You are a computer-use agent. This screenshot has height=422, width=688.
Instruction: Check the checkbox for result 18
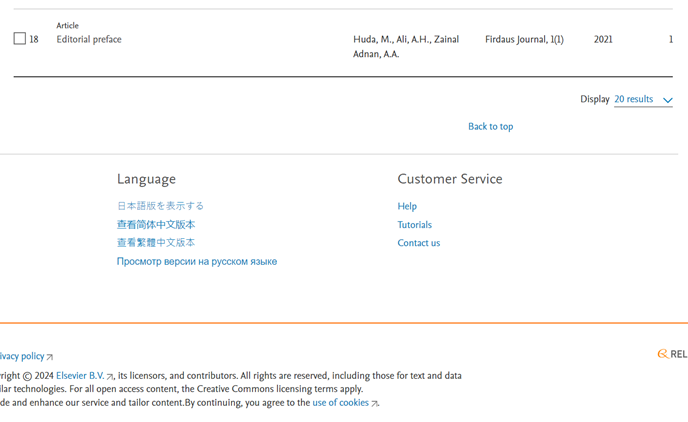click(x=19, y=39)
